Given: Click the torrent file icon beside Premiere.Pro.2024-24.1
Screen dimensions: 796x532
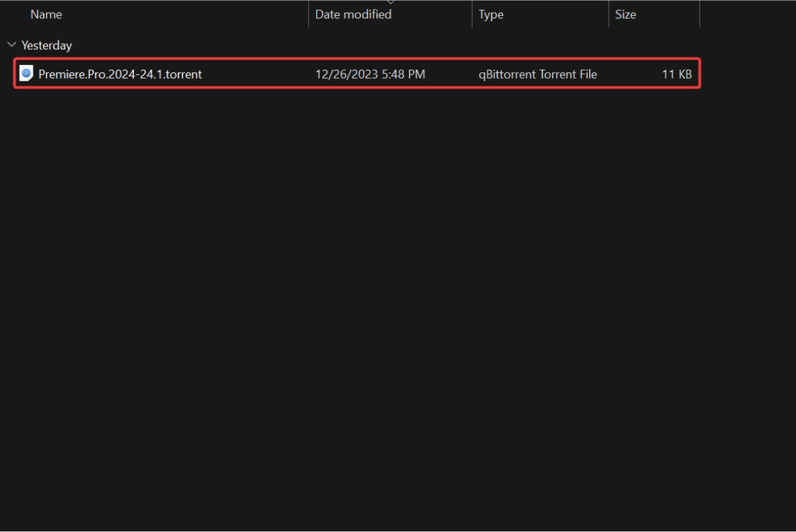Looking at the screenshot, I should coord(26,74).
